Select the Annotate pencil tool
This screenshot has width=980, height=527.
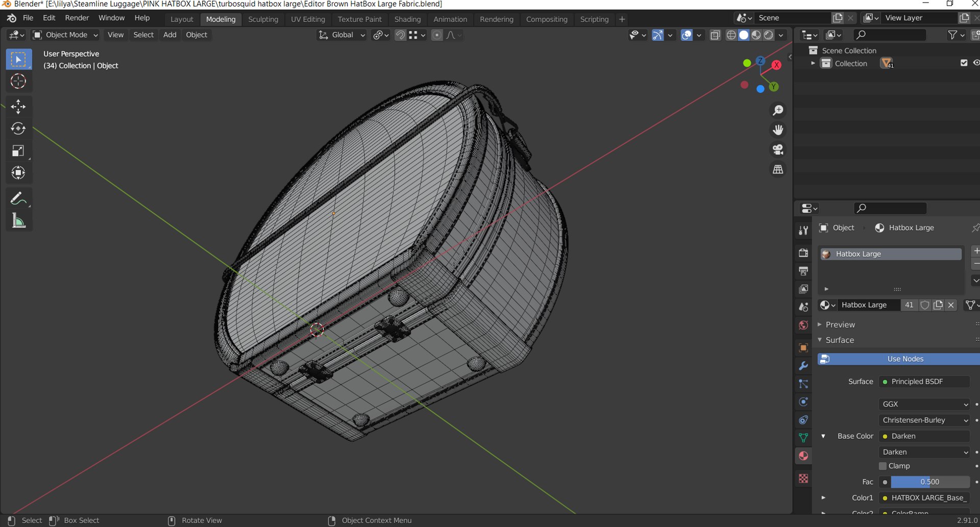(x=18, y=198)
